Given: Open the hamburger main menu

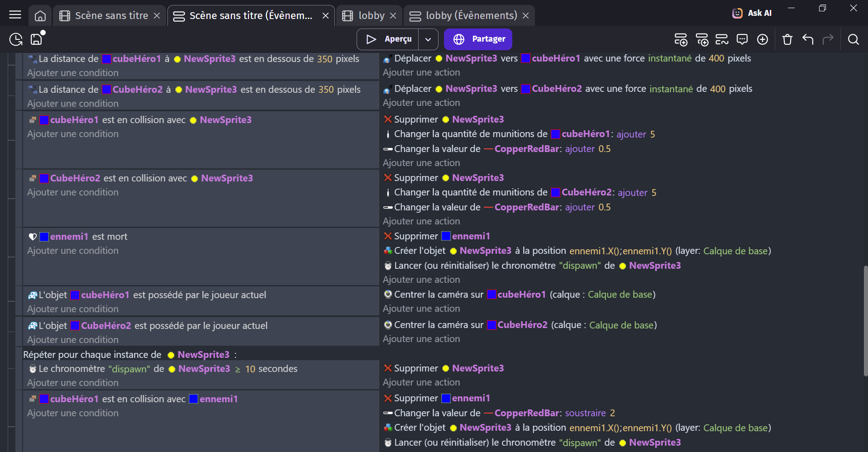Looking at the screenshot, I should pyautogui.click(x=15, y=15).
